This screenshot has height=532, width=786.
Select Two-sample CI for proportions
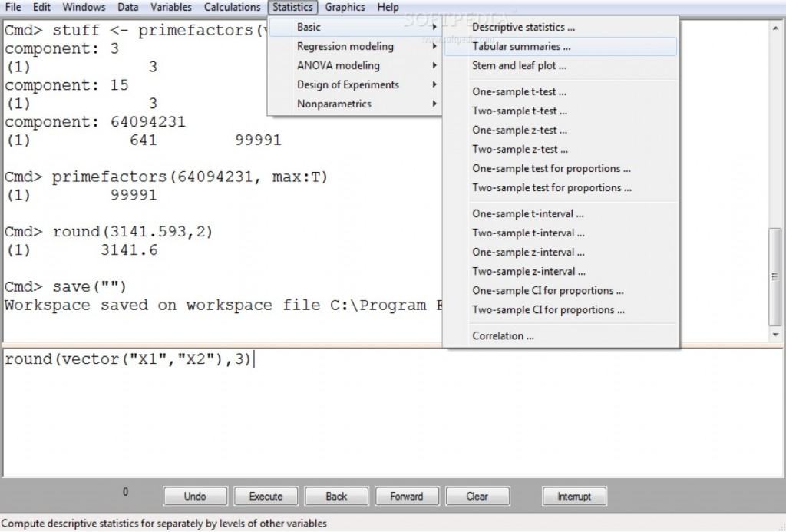point(537,309)
